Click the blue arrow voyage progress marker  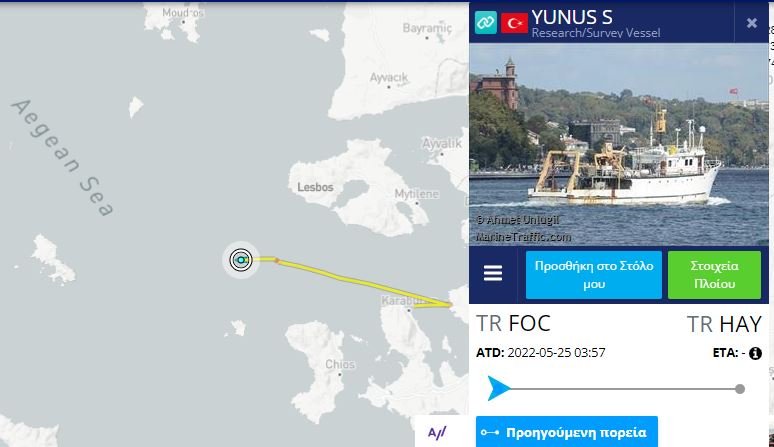coord(498,388)
